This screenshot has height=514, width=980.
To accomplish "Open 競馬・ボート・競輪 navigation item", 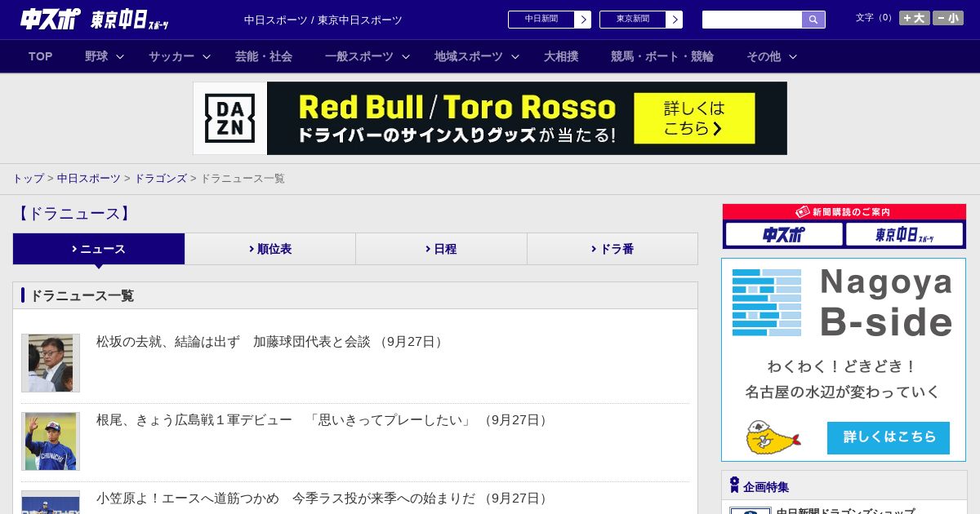I will click(662, 56).
